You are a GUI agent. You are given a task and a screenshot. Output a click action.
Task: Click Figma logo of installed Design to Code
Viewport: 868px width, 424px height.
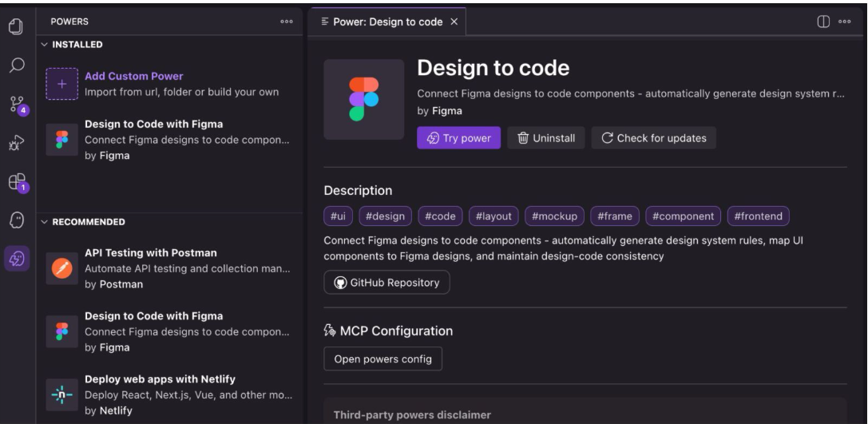[x=62, y=140]
